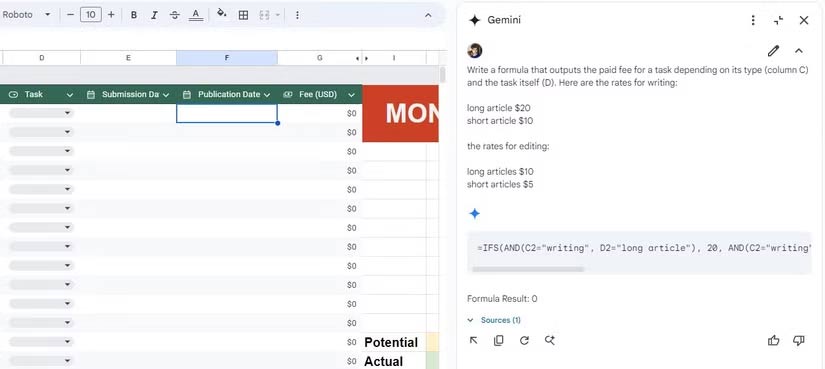825x369 pixels.
Task: Edit the prompt with the pencil icon
Action: click(x=773, y=51)
